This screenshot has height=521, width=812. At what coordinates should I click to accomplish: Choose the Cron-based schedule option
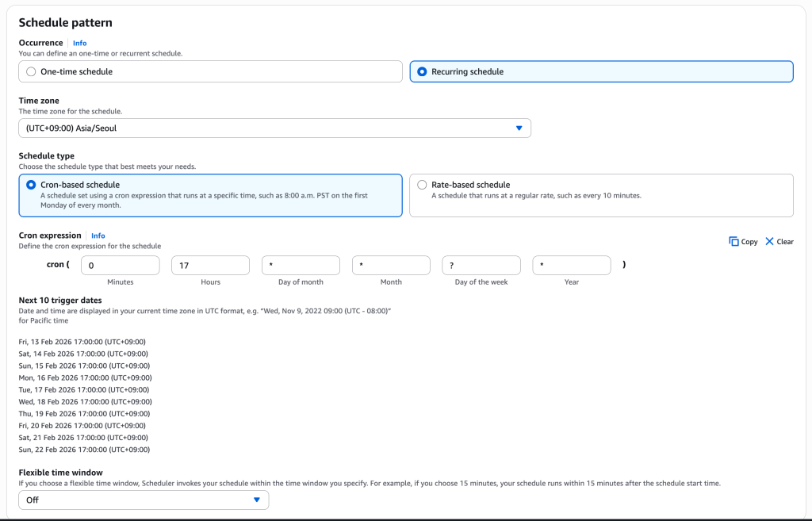[x=32, y=185]
